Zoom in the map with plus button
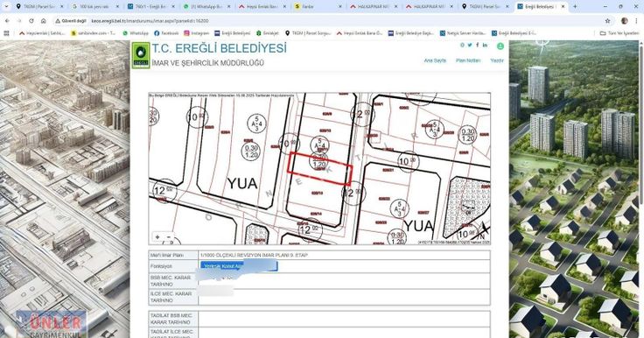This screenshot has height=338, width=644. pos(157,236)
